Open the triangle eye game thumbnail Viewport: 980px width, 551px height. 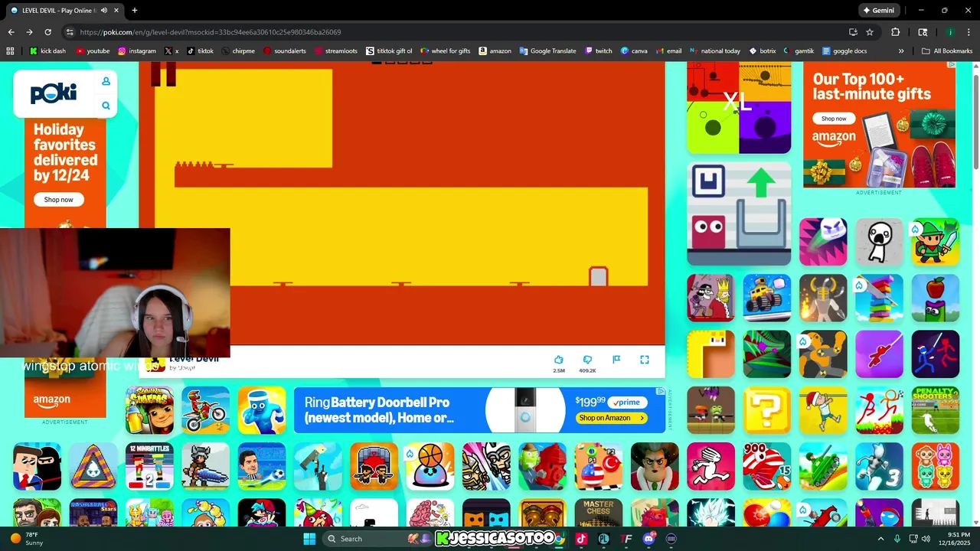pyautogui.click(x=93, y=466)
